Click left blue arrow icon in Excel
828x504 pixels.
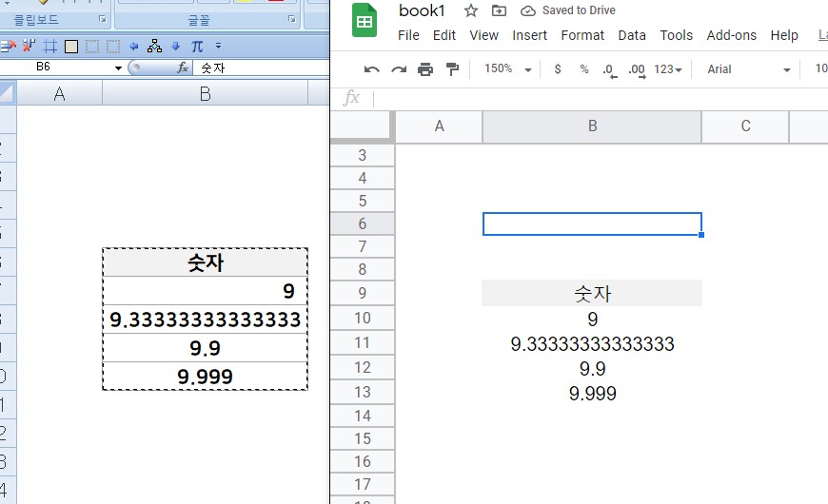point(134,47)
